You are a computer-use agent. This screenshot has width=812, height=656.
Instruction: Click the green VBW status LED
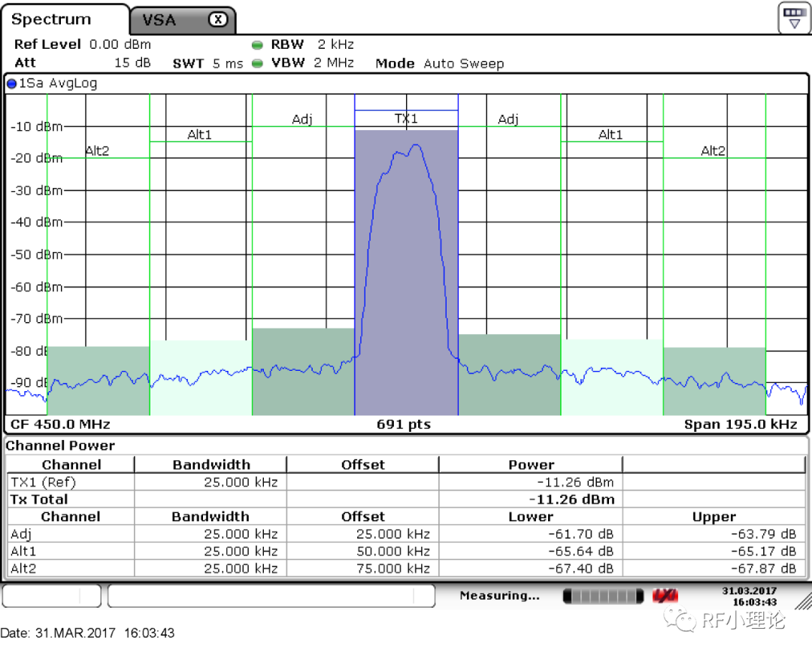tap(259, 63)
